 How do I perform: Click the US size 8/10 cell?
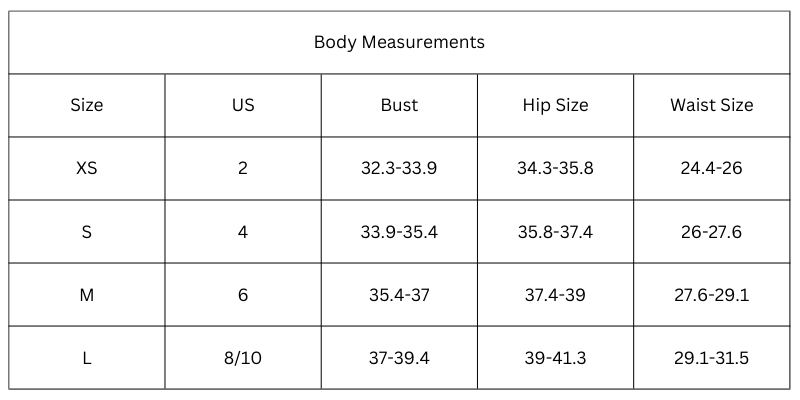point(243,358)
